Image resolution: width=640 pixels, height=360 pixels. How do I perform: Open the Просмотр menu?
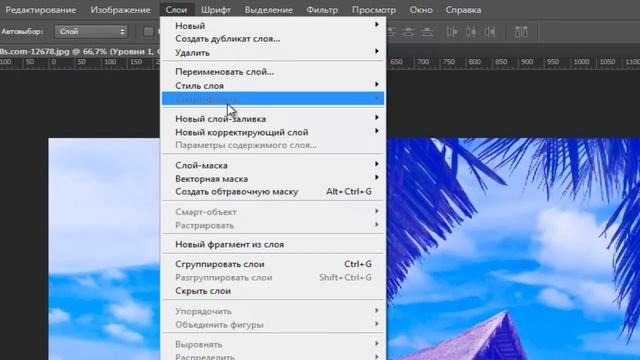[374, 10]
